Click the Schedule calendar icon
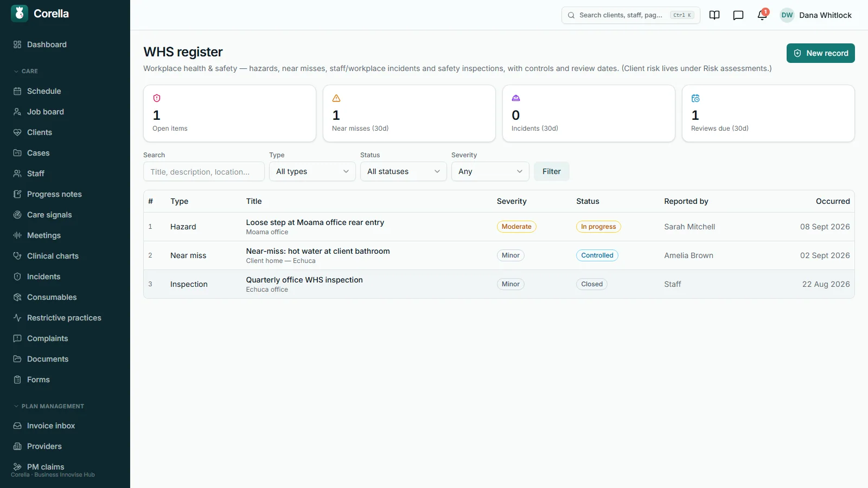 click(17, 91)
